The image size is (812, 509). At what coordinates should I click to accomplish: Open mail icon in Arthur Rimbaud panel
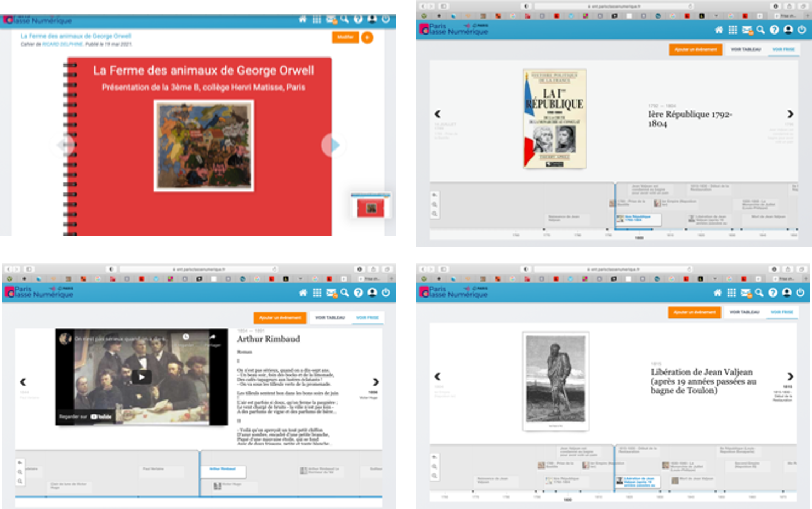pos(331,293)
